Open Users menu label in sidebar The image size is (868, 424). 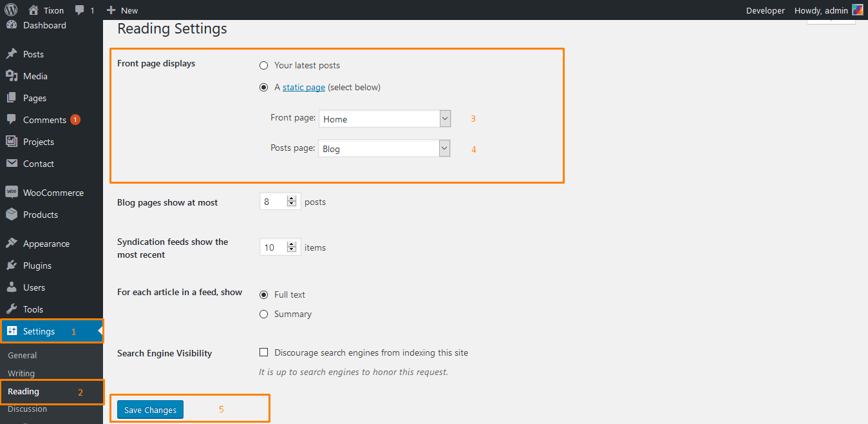(34, 287)
